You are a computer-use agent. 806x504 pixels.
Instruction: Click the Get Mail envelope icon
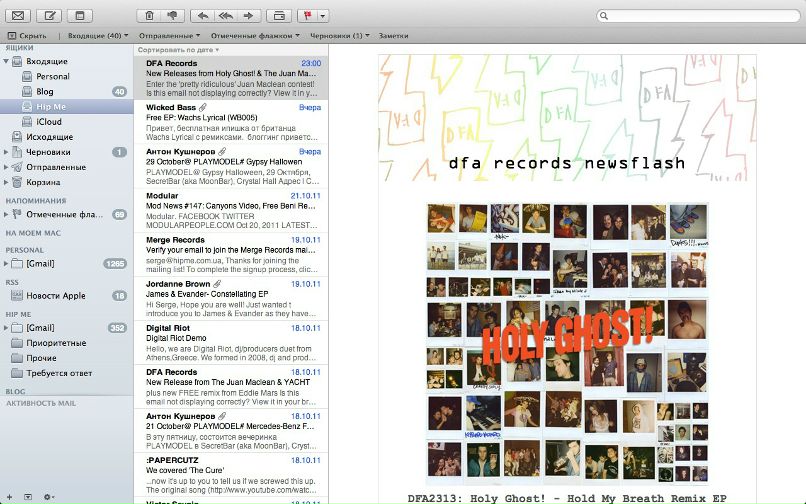pyautogui.click(x=17, y=16)
